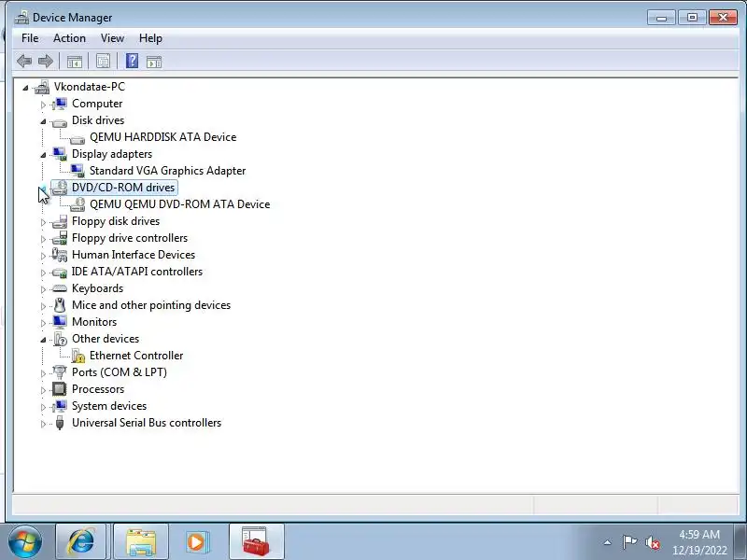Click the Keyboards category icon
Screen dimensions: 747x560
click(60, 288)
